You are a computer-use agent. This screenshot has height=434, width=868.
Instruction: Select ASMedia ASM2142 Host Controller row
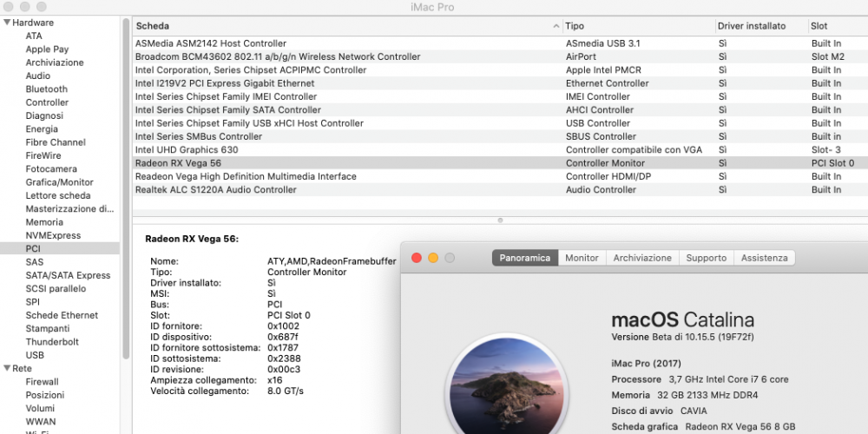click(500, 43)
